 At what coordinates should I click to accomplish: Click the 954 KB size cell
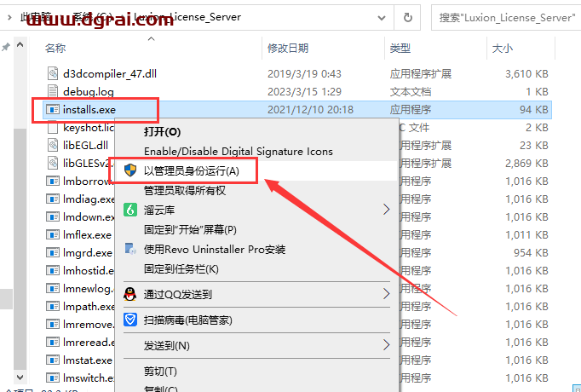[531, 253]
